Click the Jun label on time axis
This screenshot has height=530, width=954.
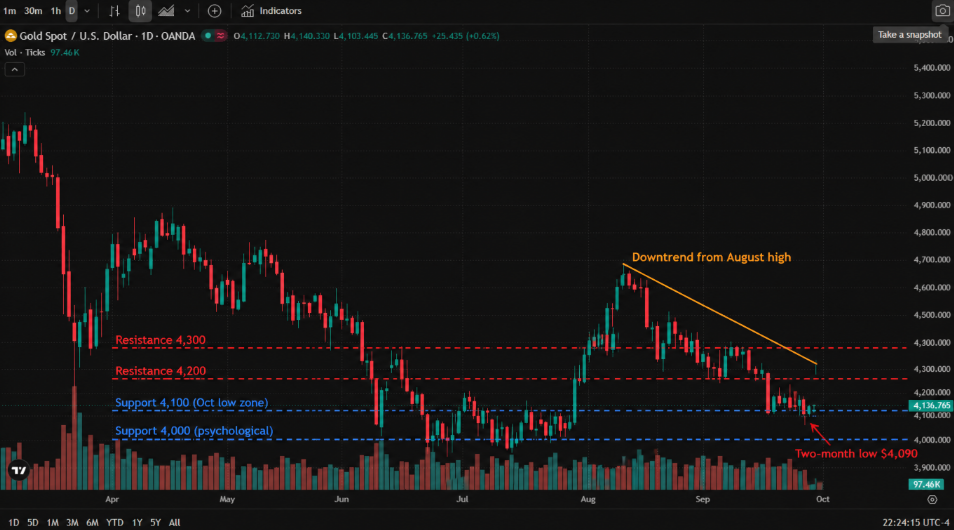[x=341, y=499]
